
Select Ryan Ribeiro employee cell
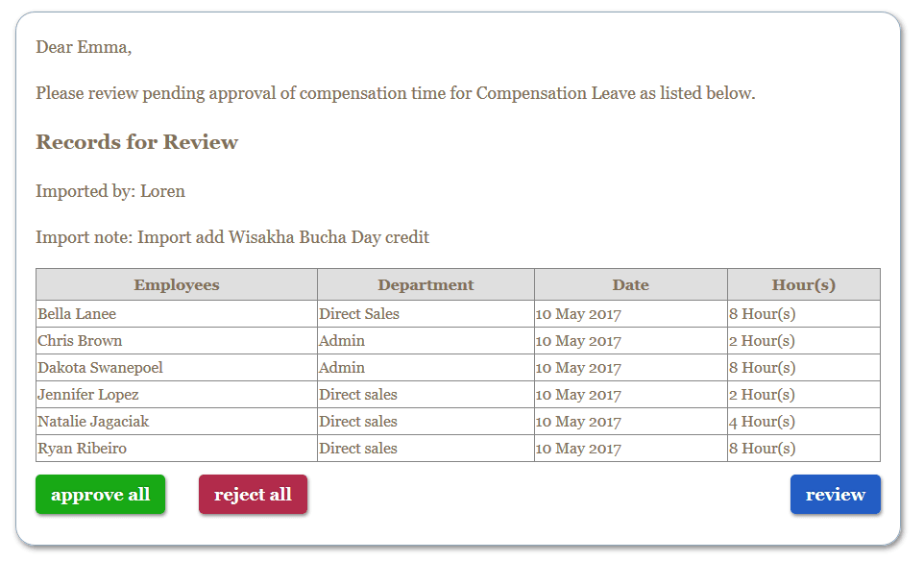[177, 449]
